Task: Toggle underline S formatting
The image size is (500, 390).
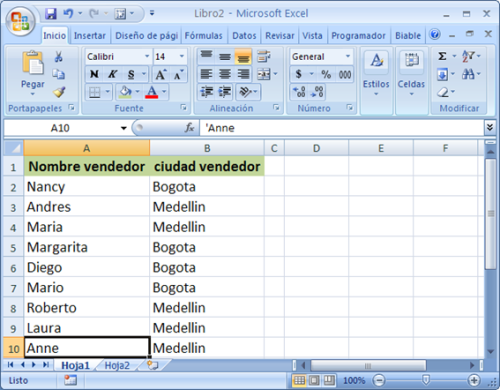Action: (131, 74)
